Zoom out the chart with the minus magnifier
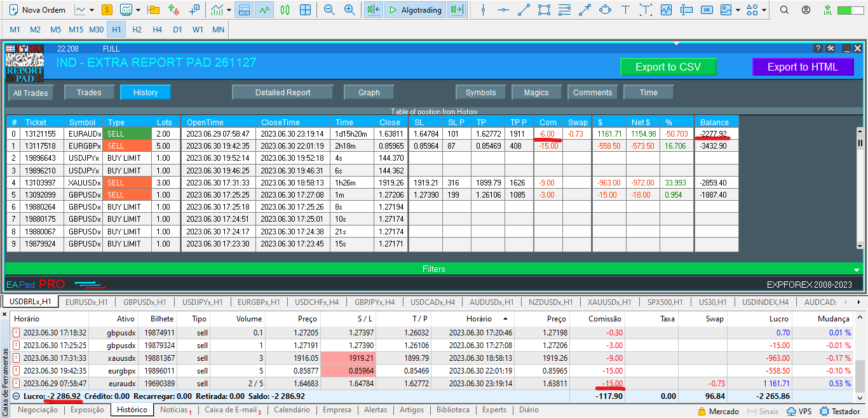This screenshot has height=418, width=868. click(x=329, y=10)
